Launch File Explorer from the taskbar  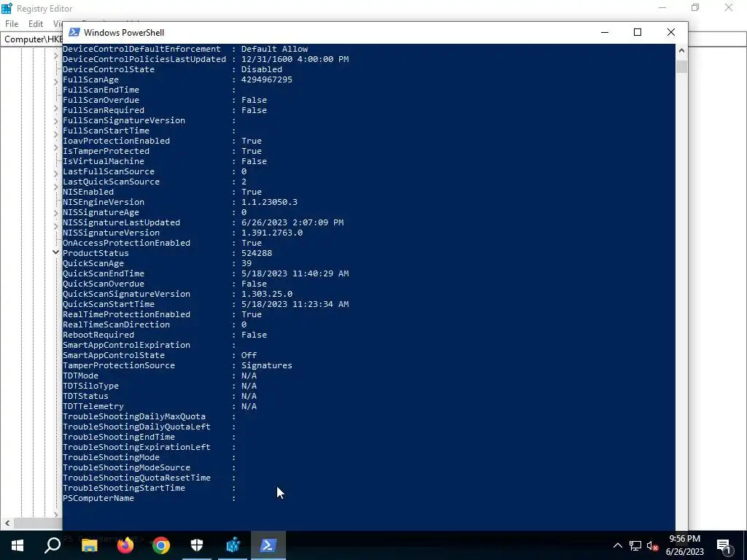(x=90, y=545)
